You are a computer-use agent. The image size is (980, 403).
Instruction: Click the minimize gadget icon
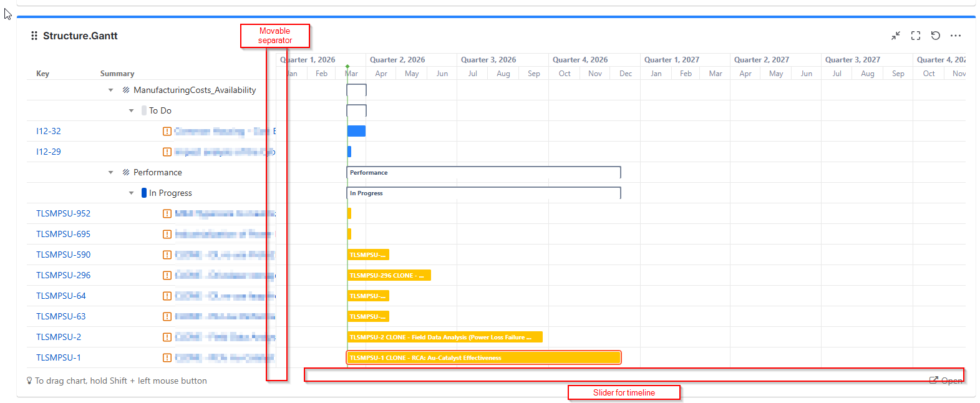click(x=896, y=36)
